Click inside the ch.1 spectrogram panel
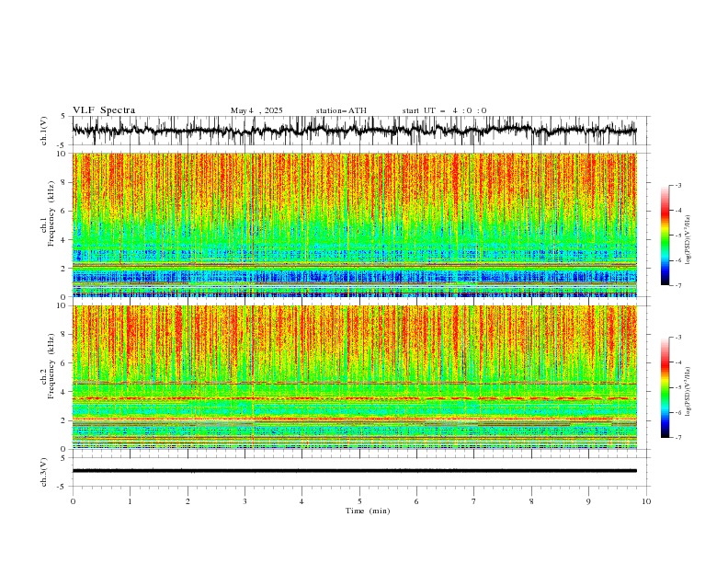Screen dimensions: 728x563 coord(354,224)
